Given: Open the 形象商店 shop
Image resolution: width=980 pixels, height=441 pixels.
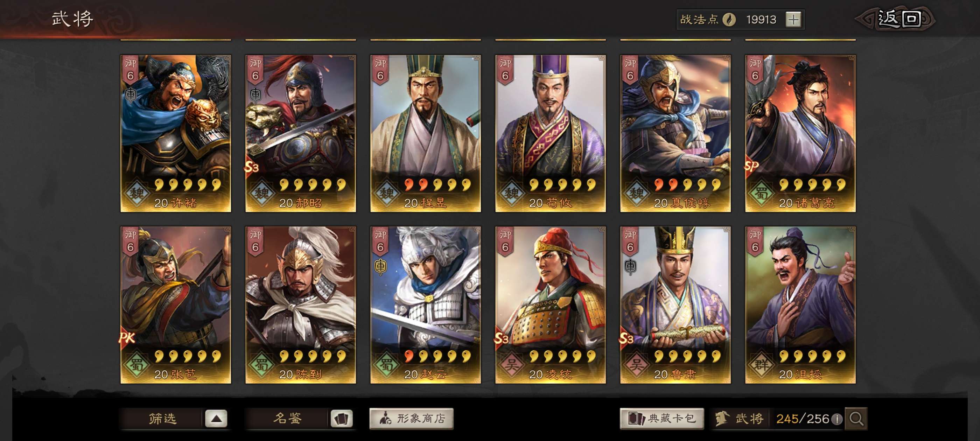Looking at the screenshot, I should (x=411, y=419).
